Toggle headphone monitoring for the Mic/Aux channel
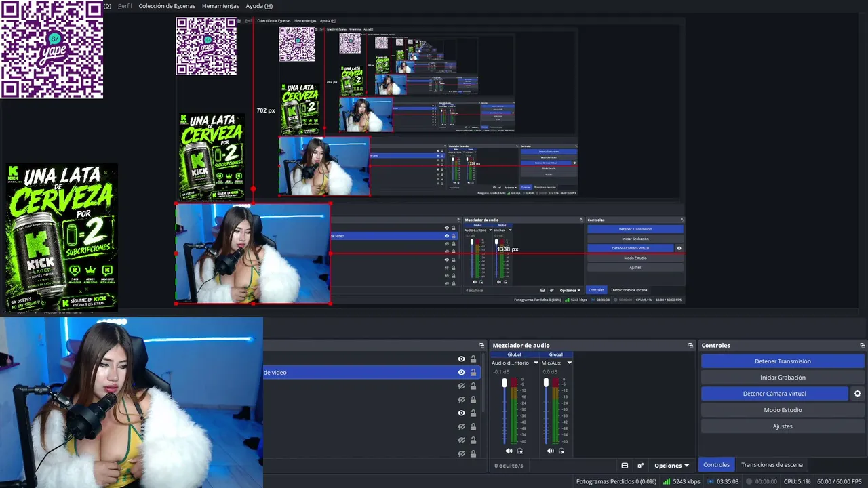The image size is (868, 488). [561, 451]
